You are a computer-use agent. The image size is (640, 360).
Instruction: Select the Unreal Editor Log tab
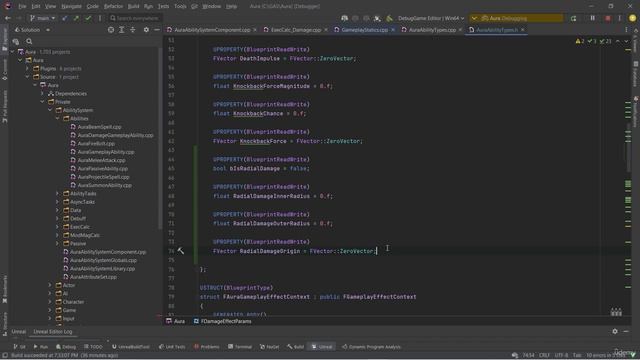click(x=53, y=331)
